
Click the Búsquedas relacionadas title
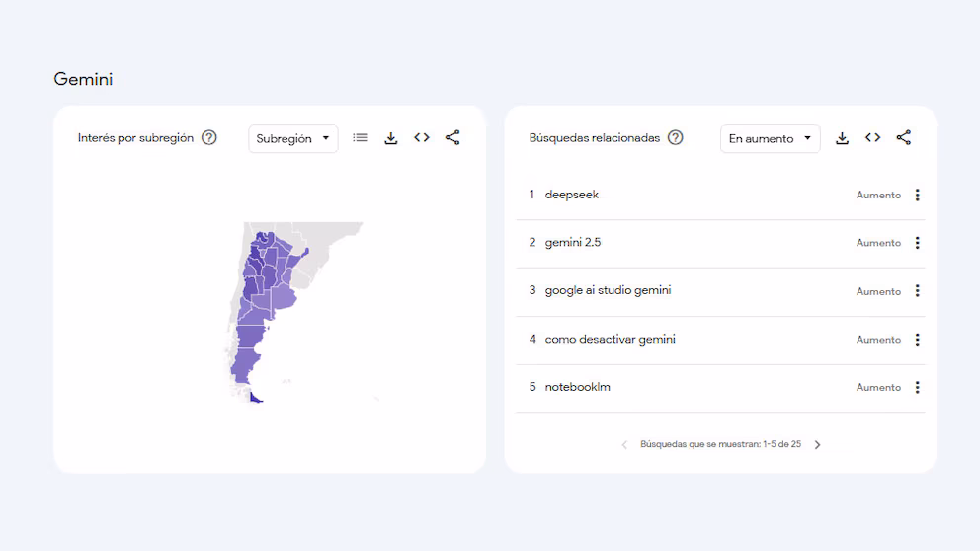(595, 138)
